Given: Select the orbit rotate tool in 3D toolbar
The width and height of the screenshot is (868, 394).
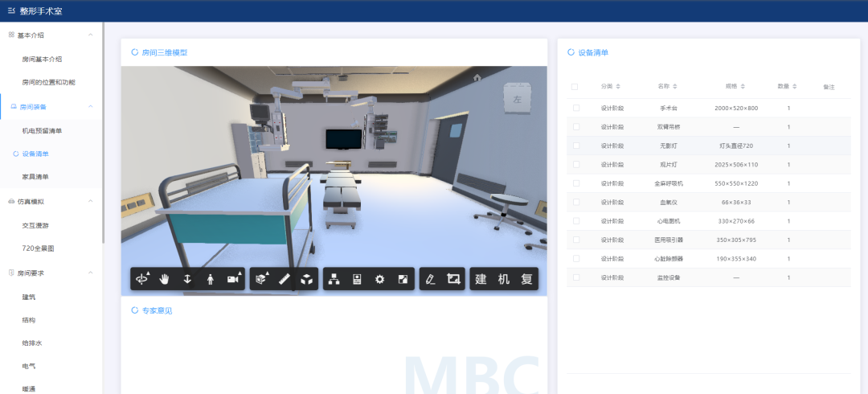Looking at the screenshot, I should [142, 279].
